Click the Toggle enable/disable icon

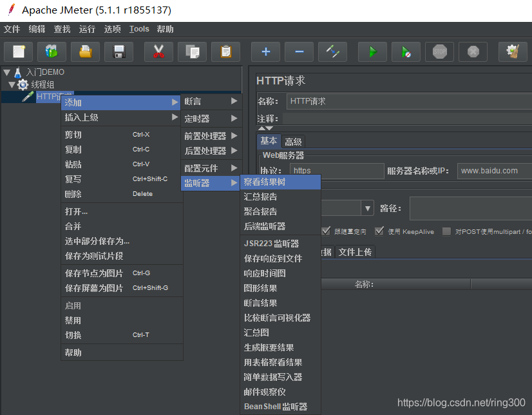coord(333,52)
